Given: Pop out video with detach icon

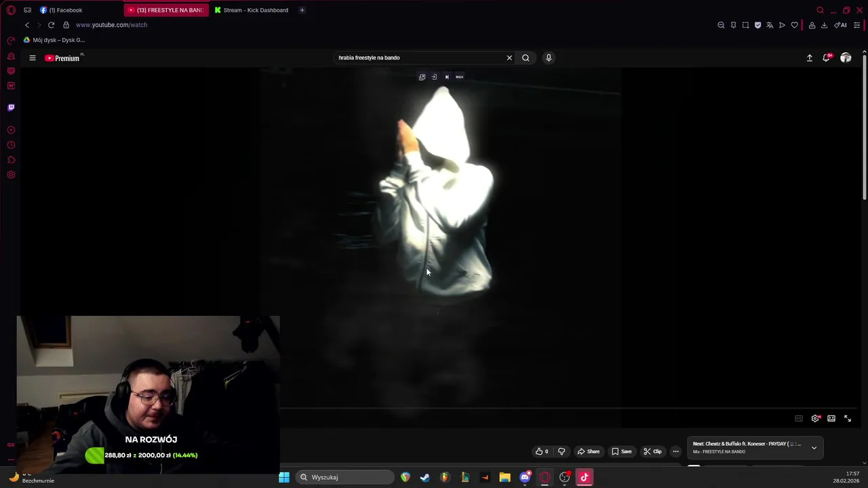Looking at the screenshot, I should tap(422, 77).
